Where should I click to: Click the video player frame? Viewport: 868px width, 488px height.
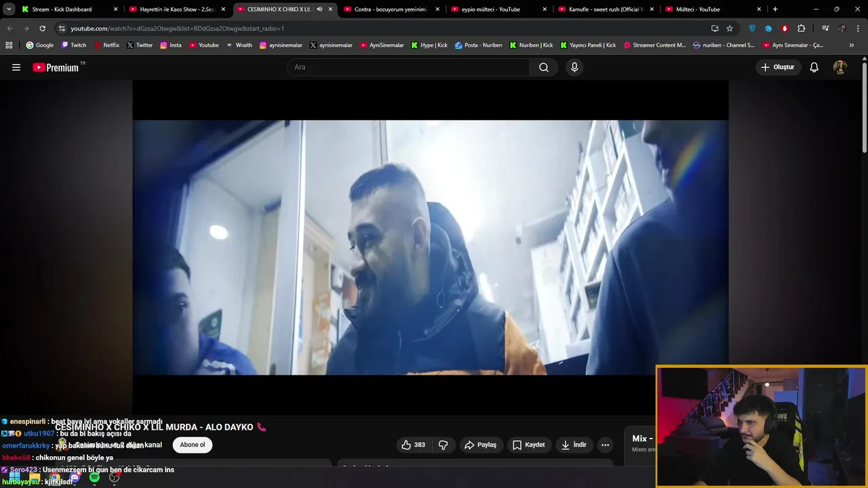[430, 247]
